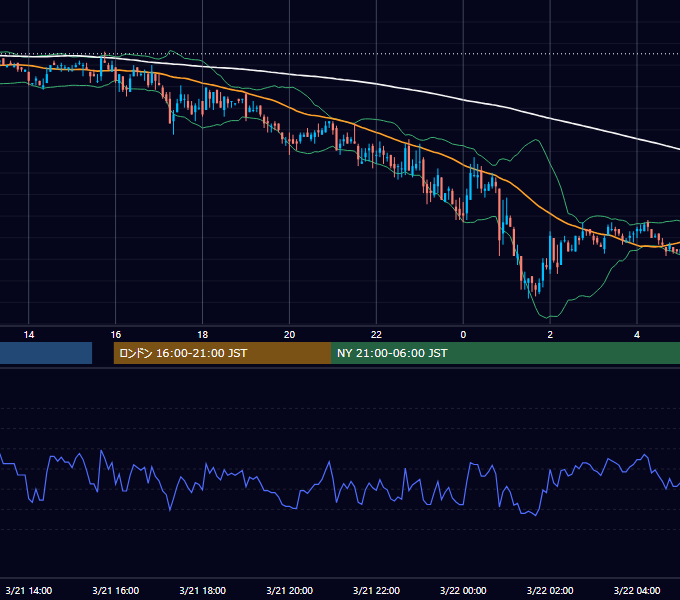Click the '4' hour axis label
Image resolution: width=680 pixels, height=600 pixels.
coord(637,335)
